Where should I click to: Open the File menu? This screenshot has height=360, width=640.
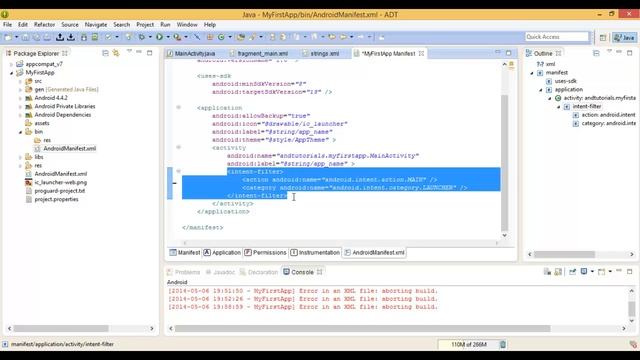7,24
